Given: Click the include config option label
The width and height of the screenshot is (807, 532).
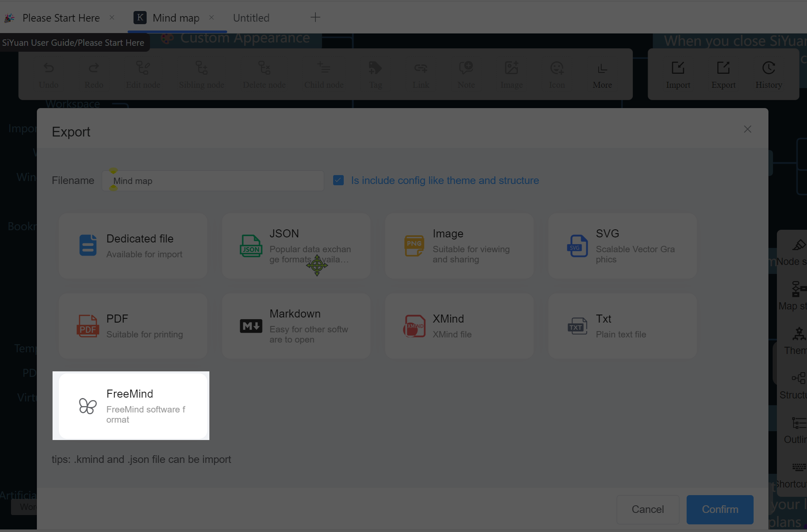Looking at the screenshot, I should tap(445, 181).
